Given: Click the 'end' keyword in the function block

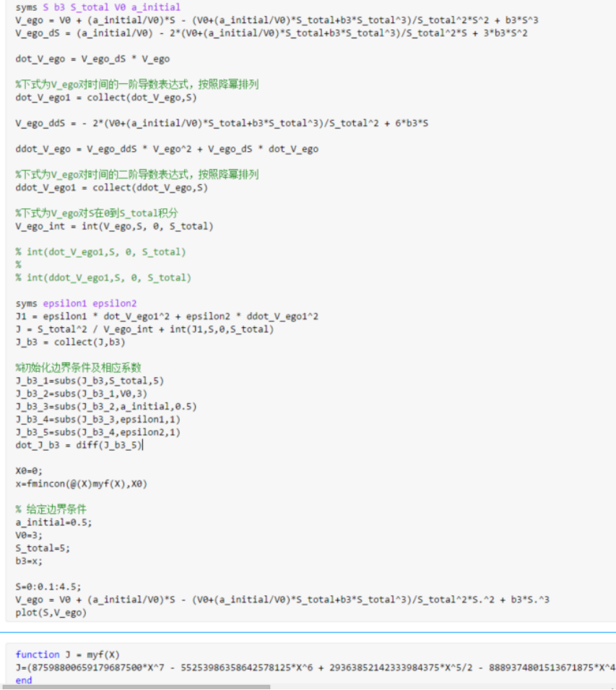Looking at the screenshot, I should coord(24,680).
